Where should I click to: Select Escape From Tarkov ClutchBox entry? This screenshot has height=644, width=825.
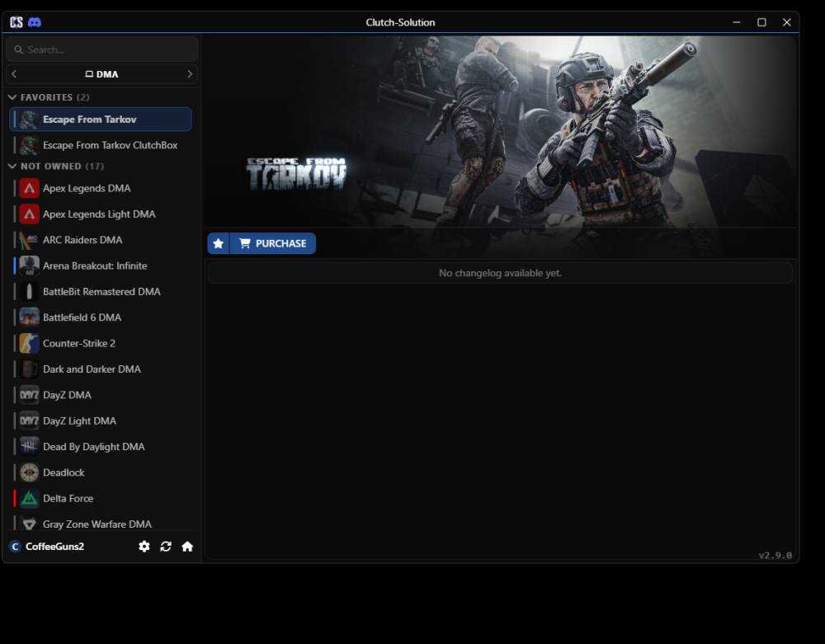(x=101, y=145)
